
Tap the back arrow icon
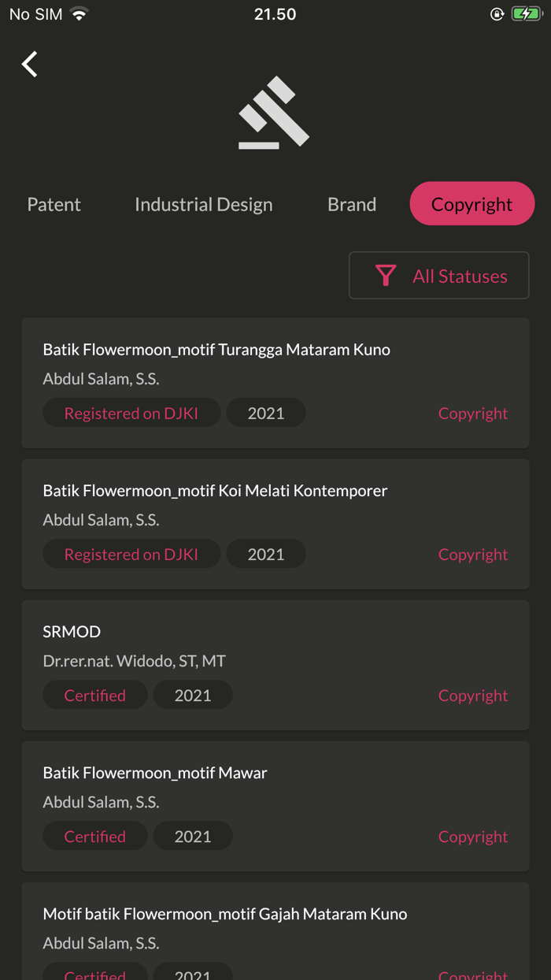(30, 64)
